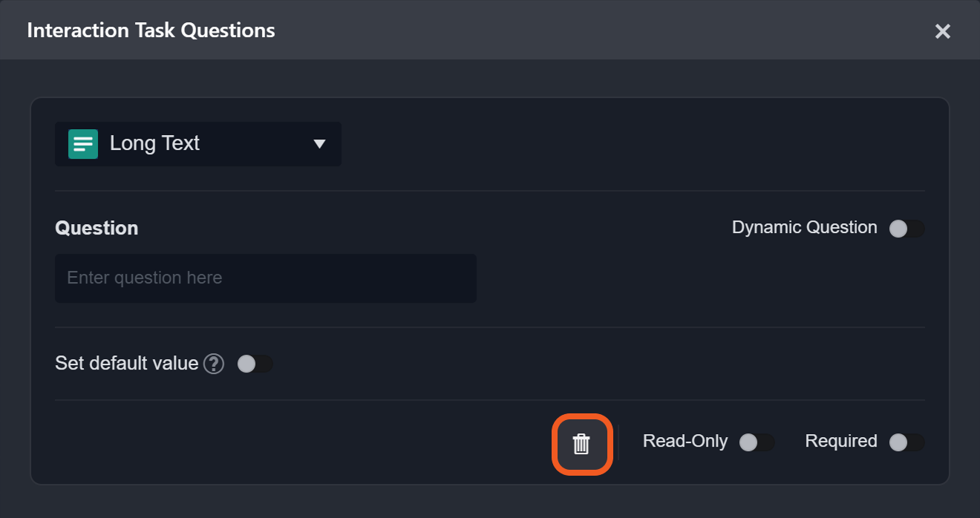Enable the Required toggle

(x=906, y=442)
